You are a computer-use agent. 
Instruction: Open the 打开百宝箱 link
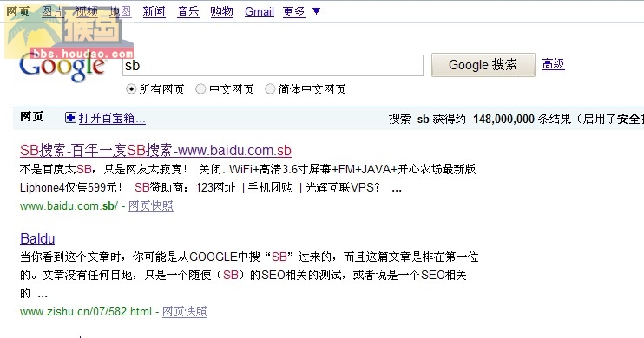click(112, 119)
